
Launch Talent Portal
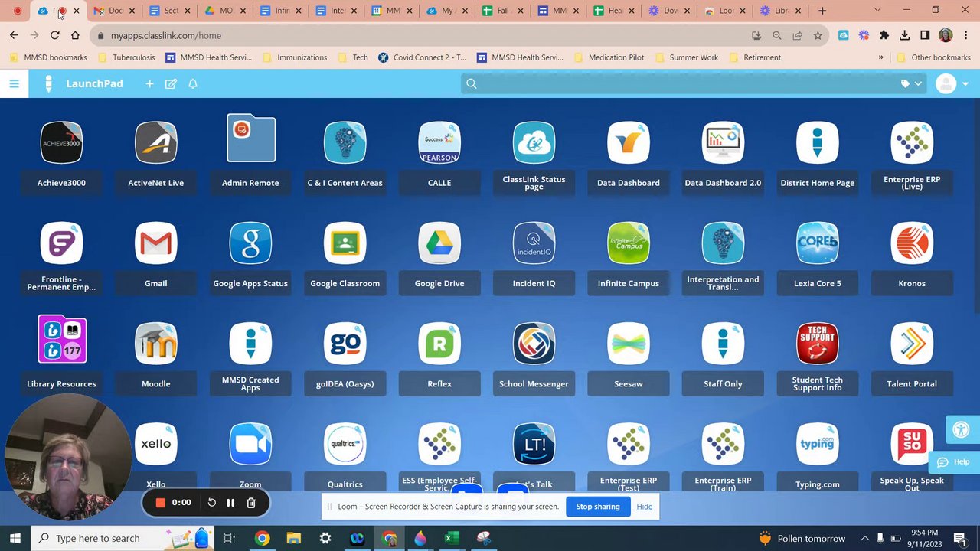[x=912, y=344]
